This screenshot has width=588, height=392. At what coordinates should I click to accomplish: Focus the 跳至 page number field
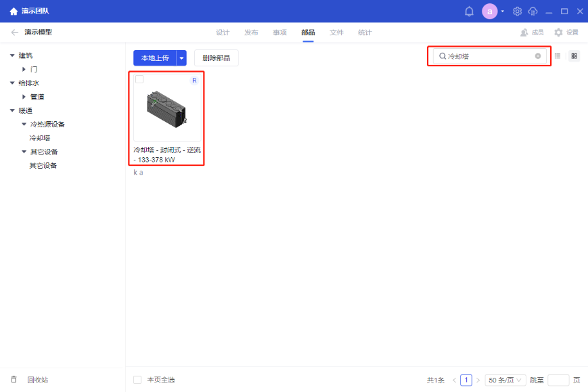click(x=558, y=380)
